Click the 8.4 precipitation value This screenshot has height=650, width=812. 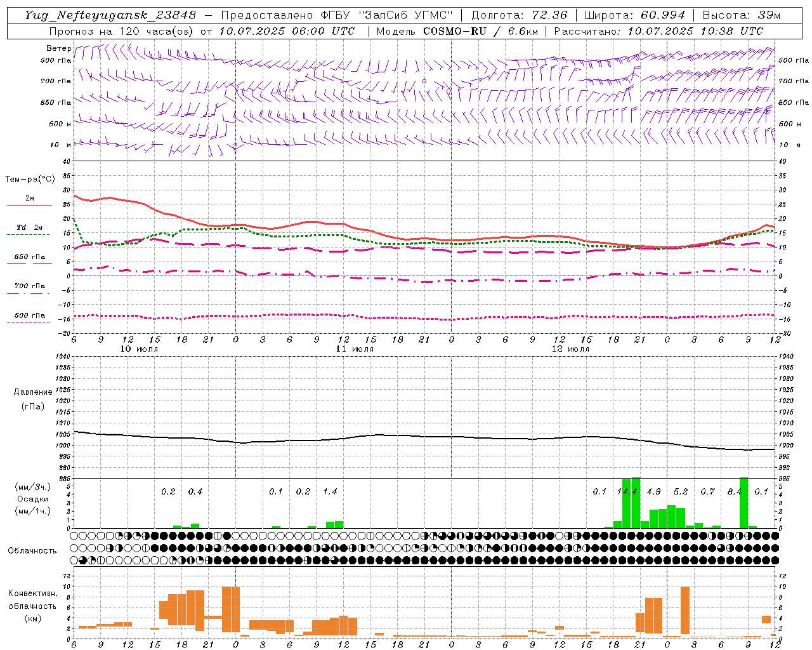coord(735,492)
